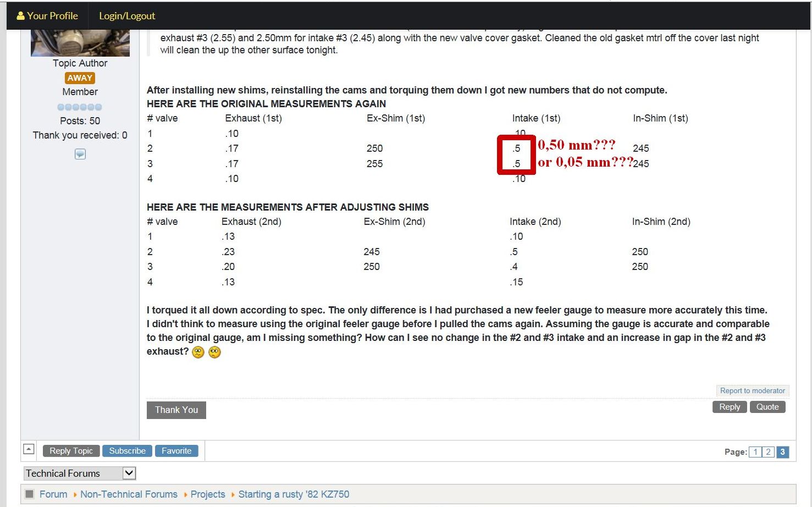Screen dimensions: 812x507
Task: Click the second confused emoji in the post
Action: click(215, 352)
